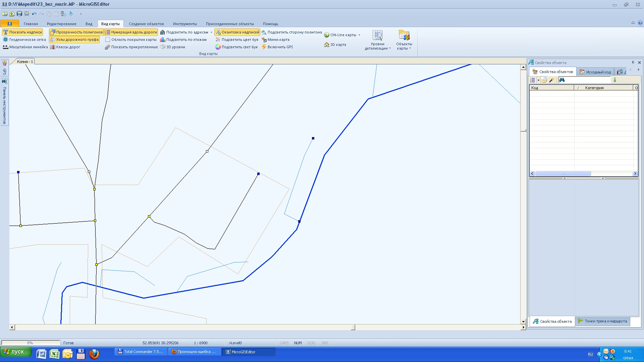Expand the ON-Line карты dropdown
This screenshot has height=362, width=644.
359,35
